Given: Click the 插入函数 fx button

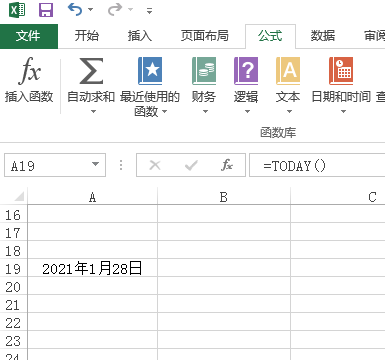Looking at the screenshot, I should (29, 80).
